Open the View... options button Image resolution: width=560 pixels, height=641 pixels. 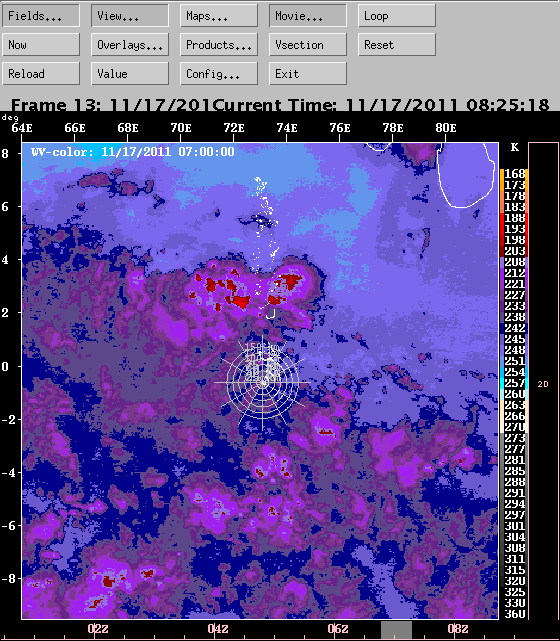coord(130,16)
